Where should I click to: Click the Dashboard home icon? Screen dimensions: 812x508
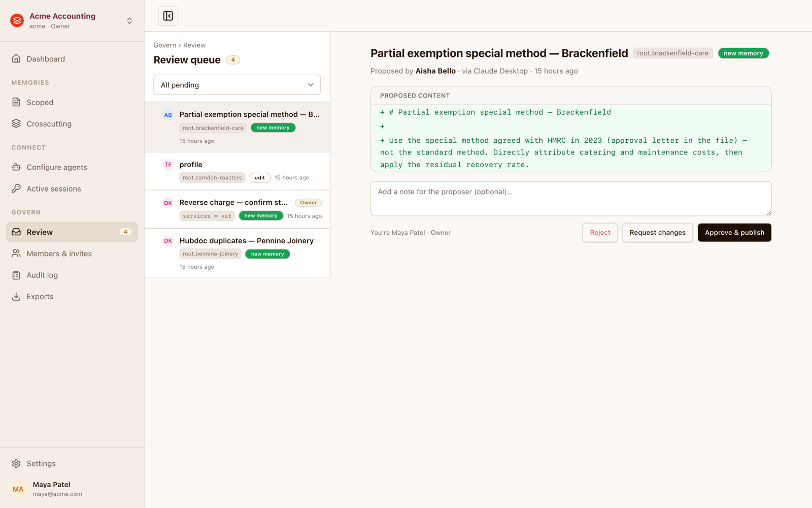pos(16,58)
